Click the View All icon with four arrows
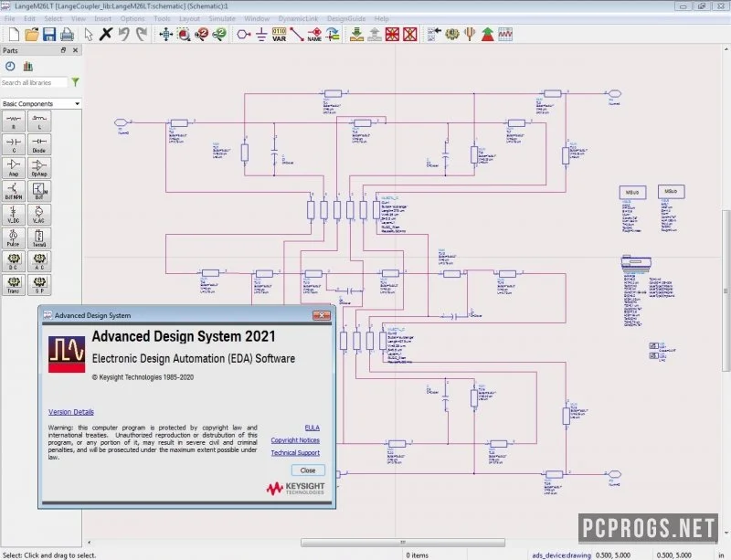 [166, 34]
